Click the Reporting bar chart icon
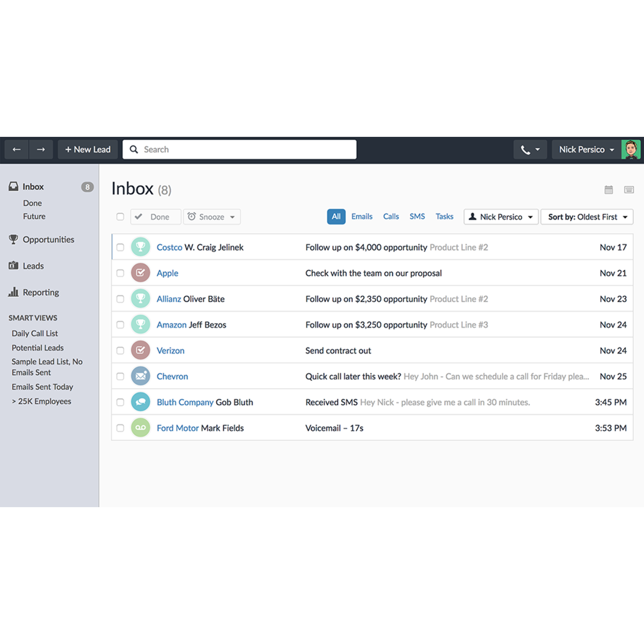The width and height of the screenshot is (644, 644). point(14,292)
